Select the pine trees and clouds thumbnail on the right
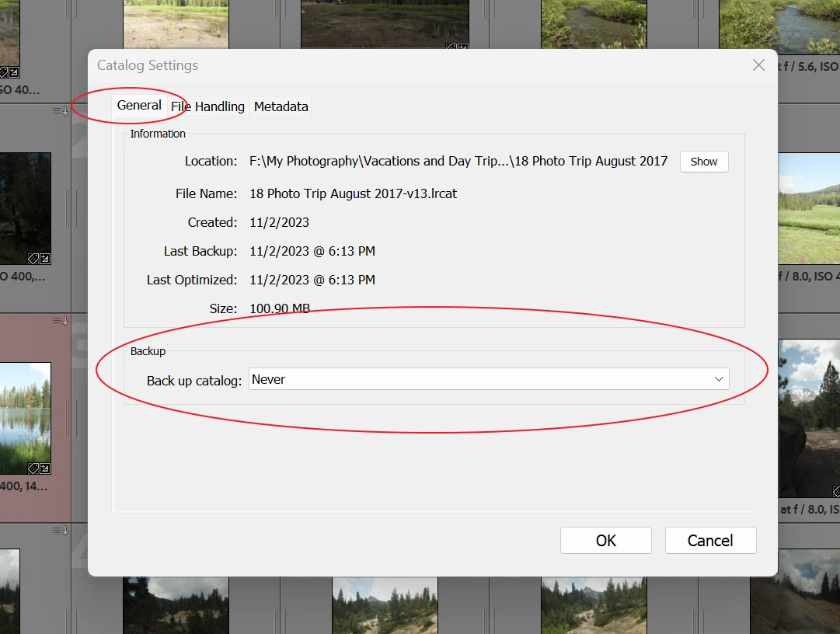The image size is (840, 634). click(809, 418)
